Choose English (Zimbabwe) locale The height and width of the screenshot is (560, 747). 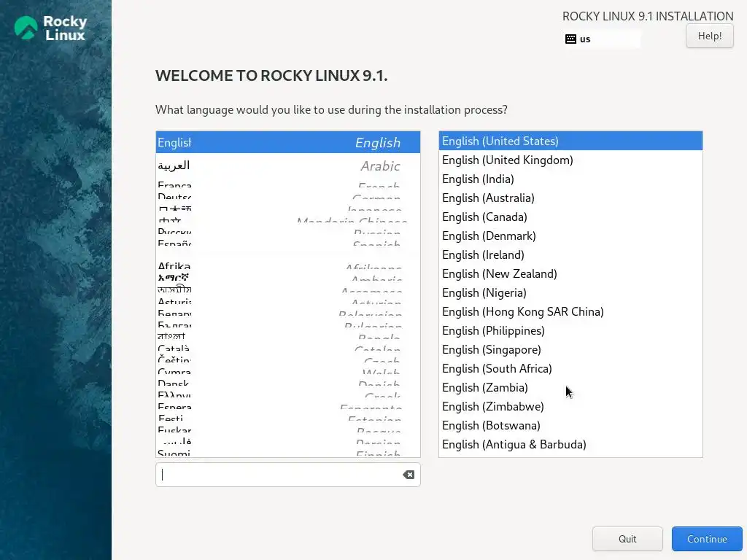[x=570, y=407]
